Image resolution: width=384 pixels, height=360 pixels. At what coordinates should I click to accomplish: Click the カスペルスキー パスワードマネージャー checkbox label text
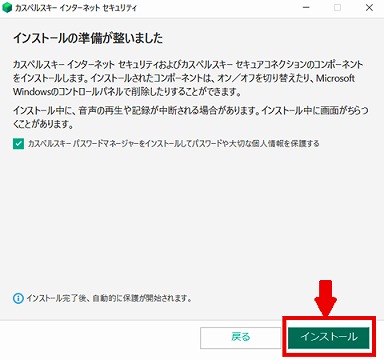pyautogui.click(x=174, y=144)
